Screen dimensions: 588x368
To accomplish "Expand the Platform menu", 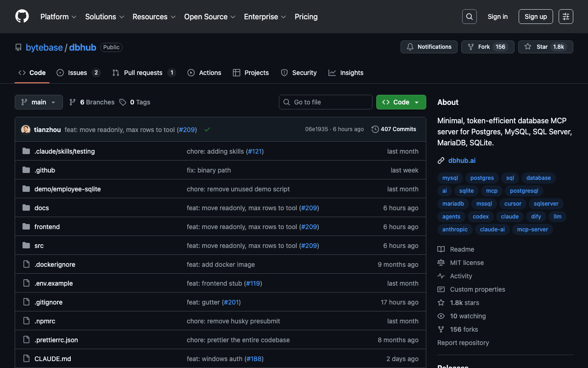I will click(x=58, y=17).
